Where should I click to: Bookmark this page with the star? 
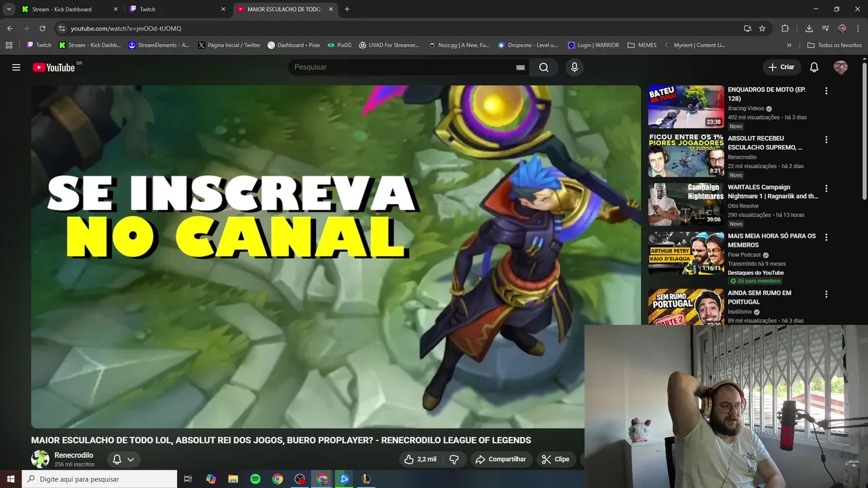tap(762, 28)
